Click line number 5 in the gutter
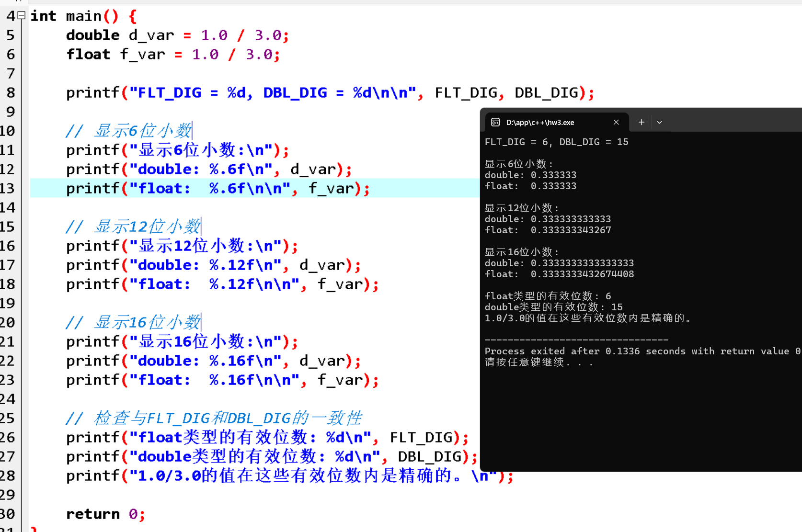Screen dimensions: 802x532 11,35
